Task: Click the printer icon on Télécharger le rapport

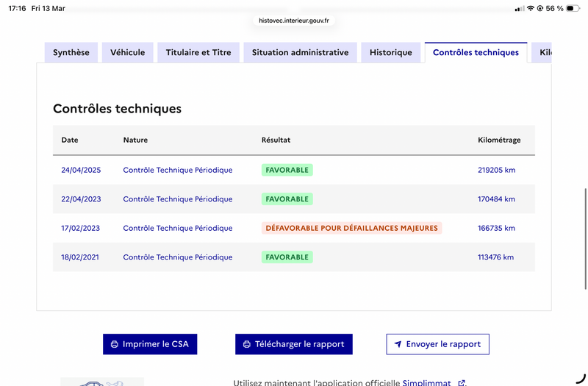Action: pos(247,344)
